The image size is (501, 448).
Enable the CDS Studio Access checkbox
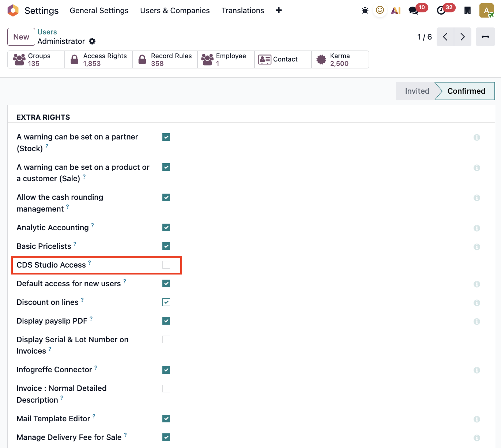pos(166,265)
